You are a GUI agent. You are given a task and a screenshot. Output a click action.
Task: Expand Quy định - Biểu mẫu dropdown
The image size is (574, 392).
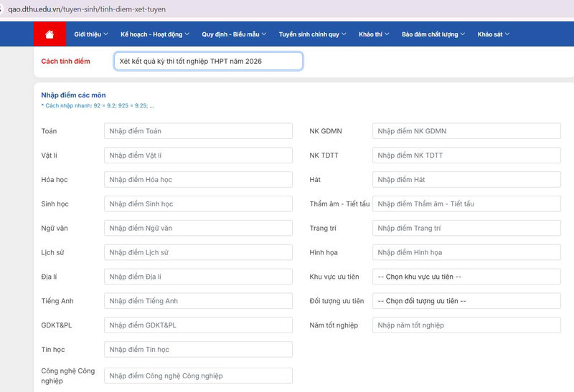[234, 34]
